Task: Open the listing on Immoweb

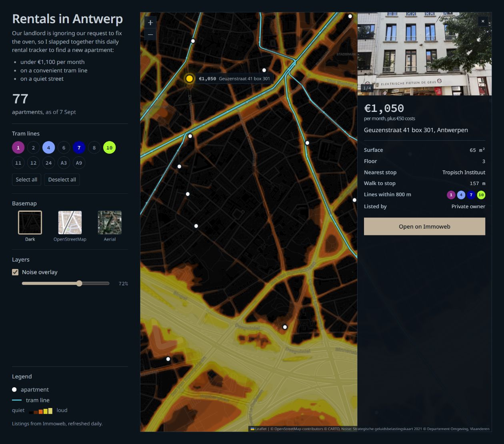Action: click(x=424, y=226)
